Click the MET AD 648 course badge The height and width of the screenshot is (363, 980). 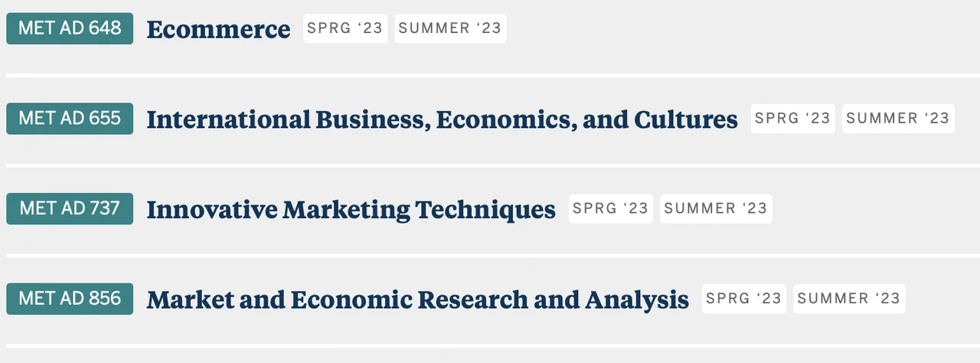click(70, 28)
